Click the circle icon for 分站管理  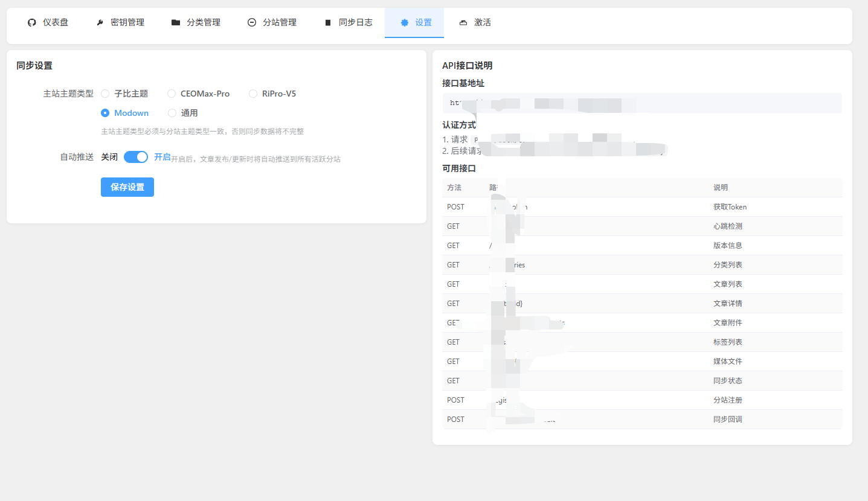tap(252, 22)
